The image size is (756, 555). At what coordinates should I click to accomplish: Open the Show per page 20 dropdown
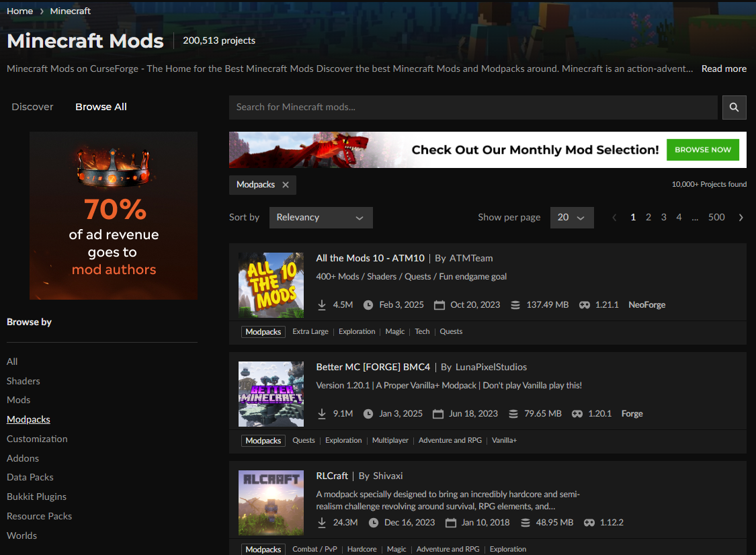click(572, 218)
